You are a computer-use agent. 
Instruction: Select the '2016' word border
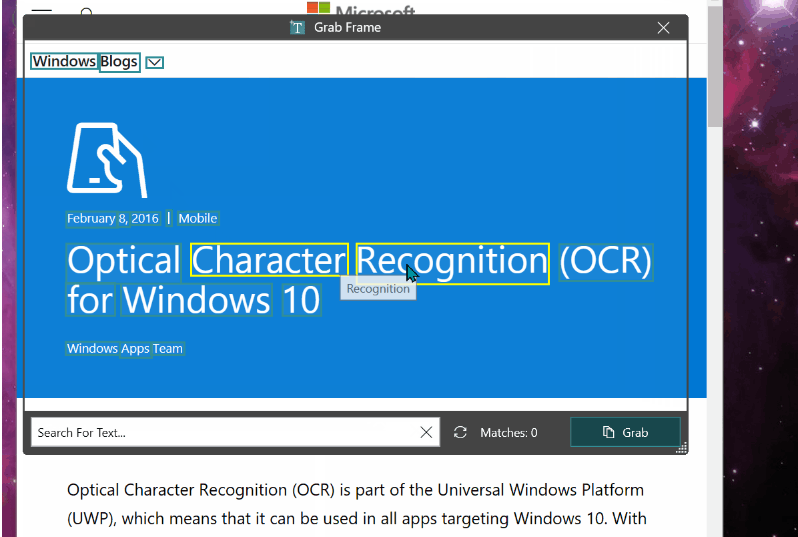click(145, 219)
